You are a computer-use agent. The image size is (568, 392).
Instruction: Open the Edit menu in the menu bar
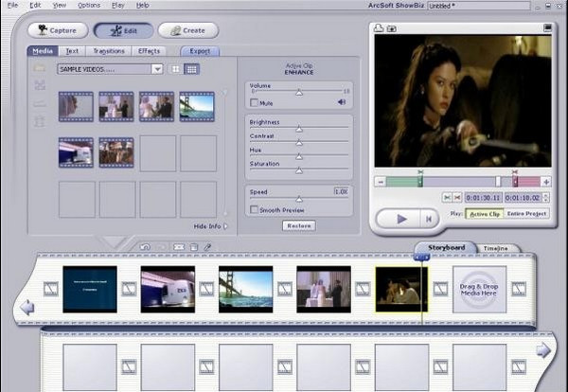coord(35,5)
